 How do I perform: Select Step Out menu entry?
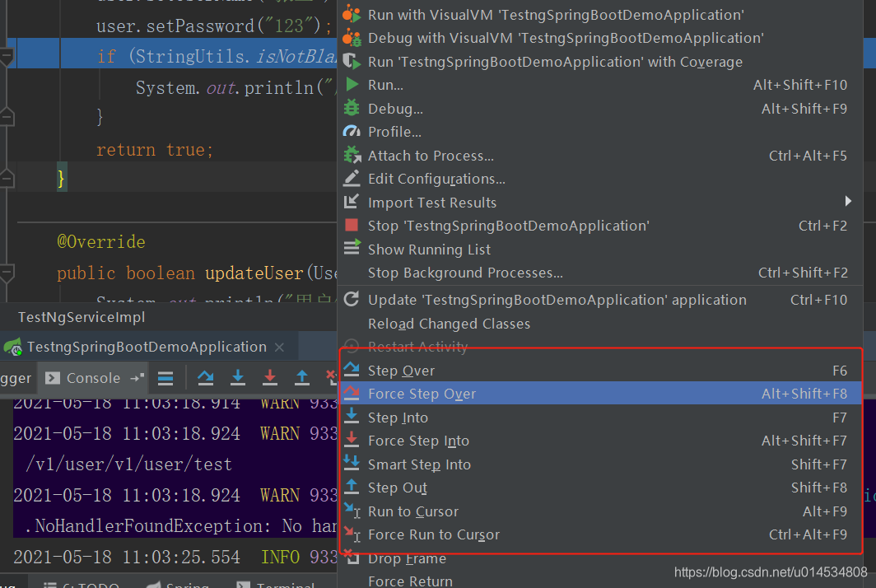click(x=601, y=488)
